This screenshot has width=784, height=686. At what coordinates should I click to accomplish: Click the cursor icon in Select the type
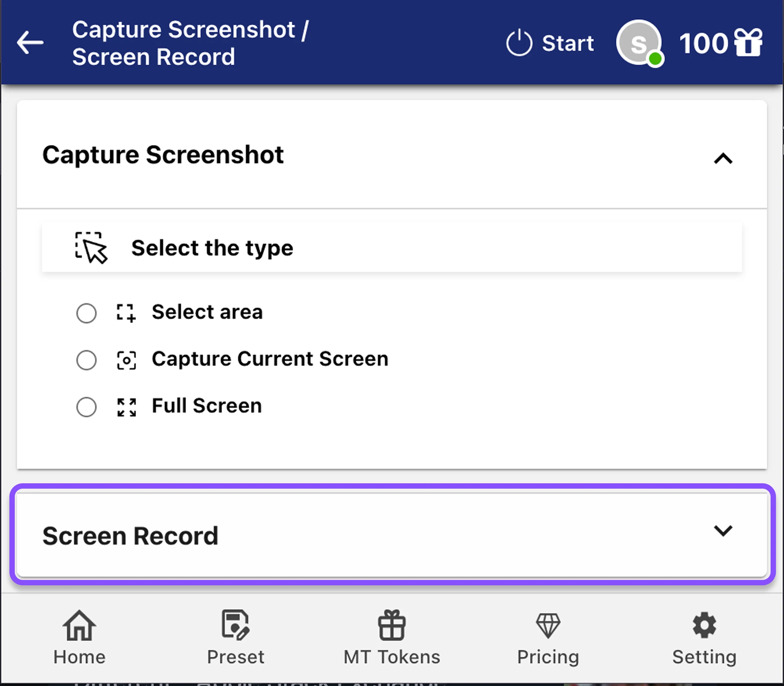pos(91,248)
